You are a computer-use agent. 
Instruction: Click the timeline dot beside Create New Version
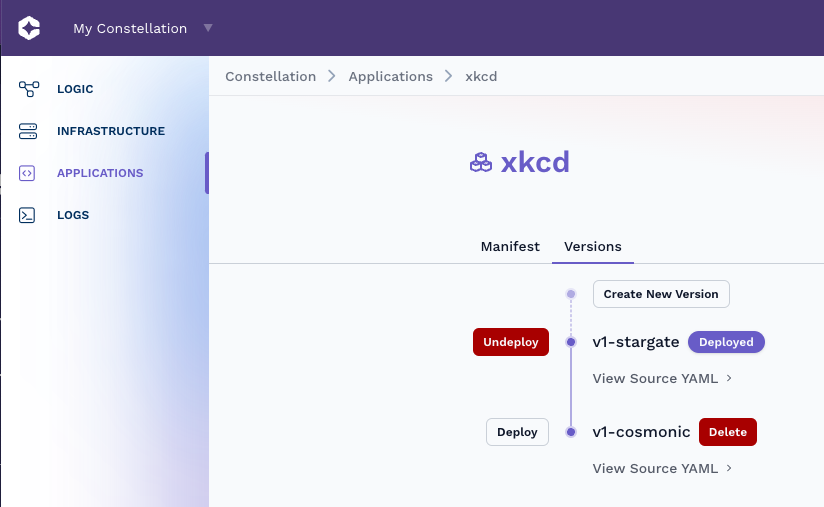click(x=571, y=294)
